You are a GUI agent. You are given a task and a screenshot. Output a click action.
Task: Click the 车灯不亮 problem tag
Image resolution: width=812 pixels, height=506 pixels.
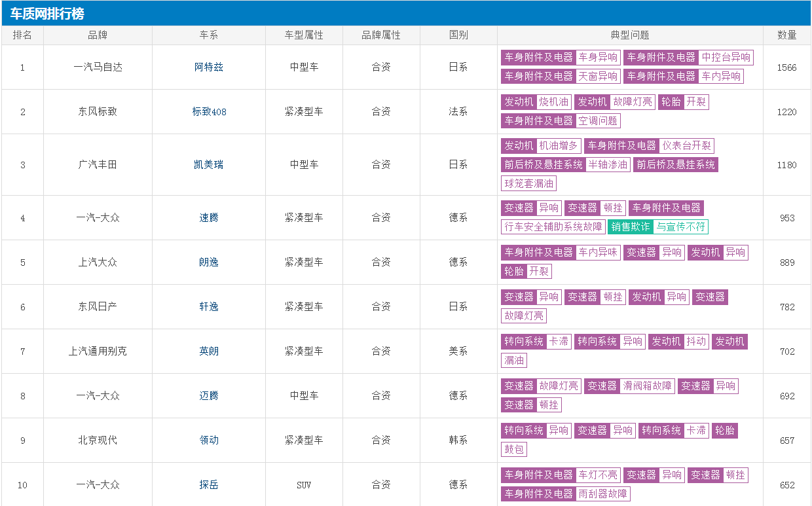click(598, 475)
